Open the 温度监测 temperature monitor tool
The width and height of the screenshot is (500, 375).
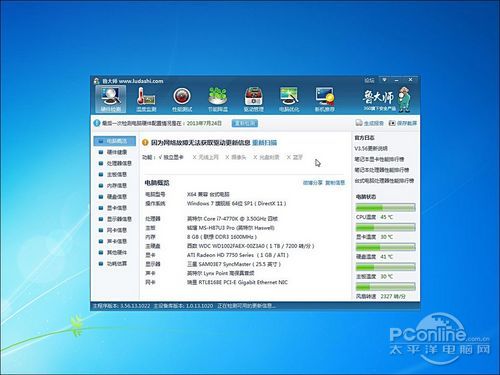146,99
